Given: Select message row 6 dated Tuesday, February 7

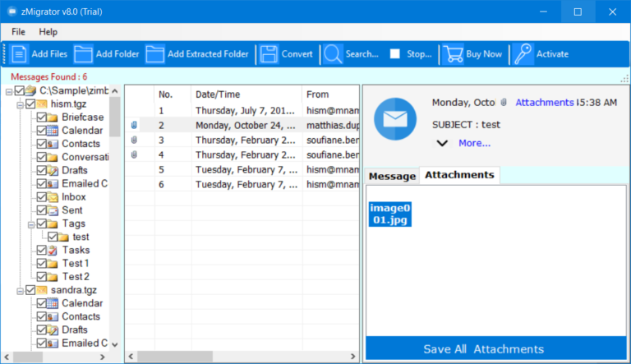Looking at the screenshot, I should coord(242,184).
